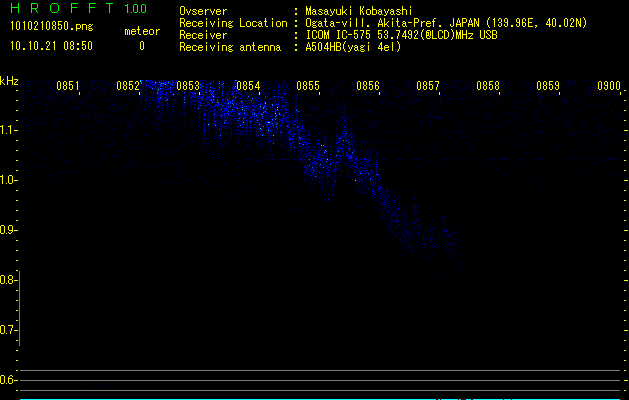Click the 0856 time axis marker
Screen dimensions: 629x400
point(368,86)
